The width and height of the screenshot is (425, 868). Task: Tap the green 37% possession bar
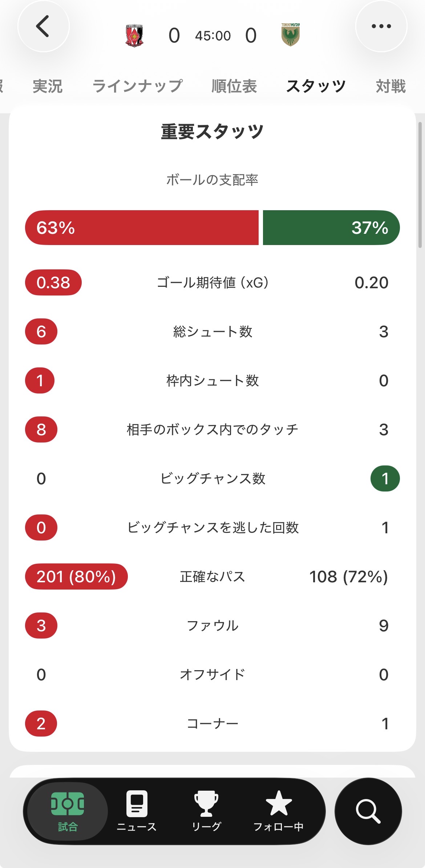coord(331,228)
